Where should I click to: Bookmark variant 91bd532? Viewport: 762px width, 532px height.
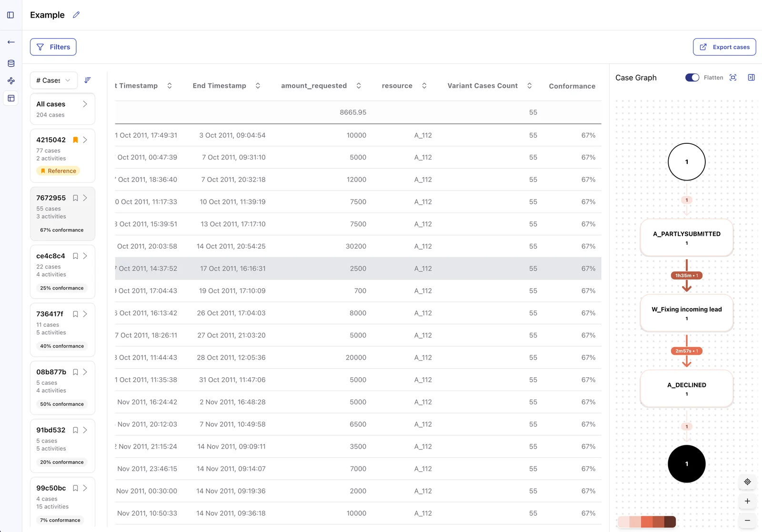75,431
